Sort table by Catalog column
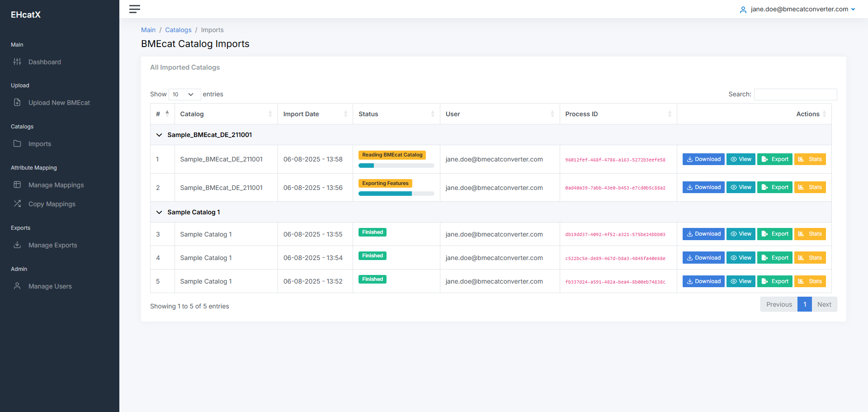Screen dimensions: 868x412 226,114
